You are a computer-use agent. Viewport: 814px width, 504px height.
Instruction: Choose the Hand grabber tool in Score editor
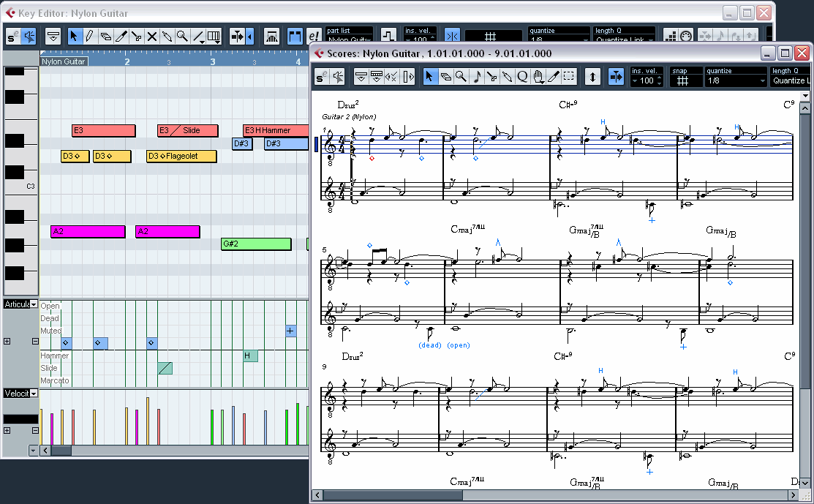coord(538,76)
